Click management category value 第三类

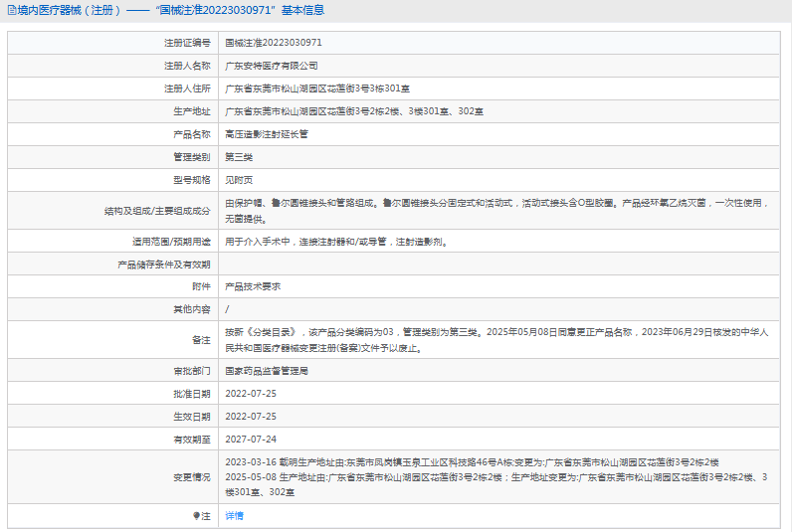[x=239, y=157]
